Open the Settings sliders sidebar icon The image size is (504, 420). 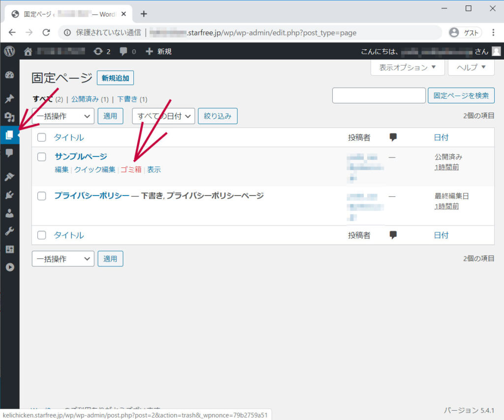[x=10, y=249]
